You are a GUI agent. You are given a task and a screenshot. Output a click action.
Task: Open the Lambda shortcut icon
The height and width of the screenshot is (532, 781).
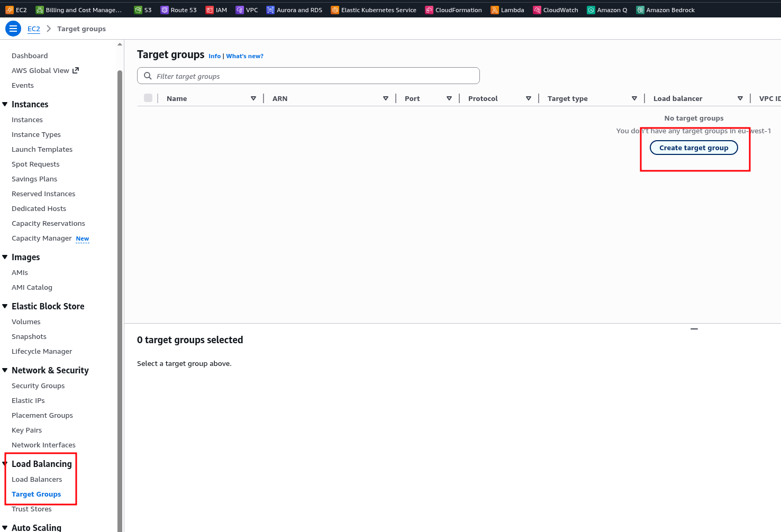(495, 10)
